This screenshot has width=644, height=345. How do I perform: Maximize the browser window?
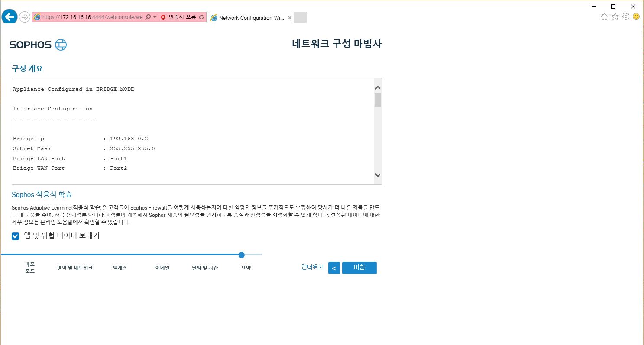(x=613, y=6)
